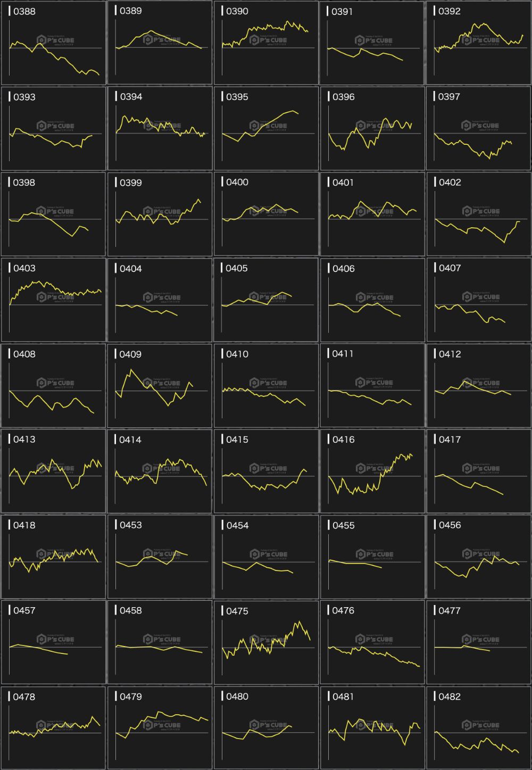532x770 pixels.
Task: Open the chart thumbnail labeled 0388
Action: click(53, 43)
